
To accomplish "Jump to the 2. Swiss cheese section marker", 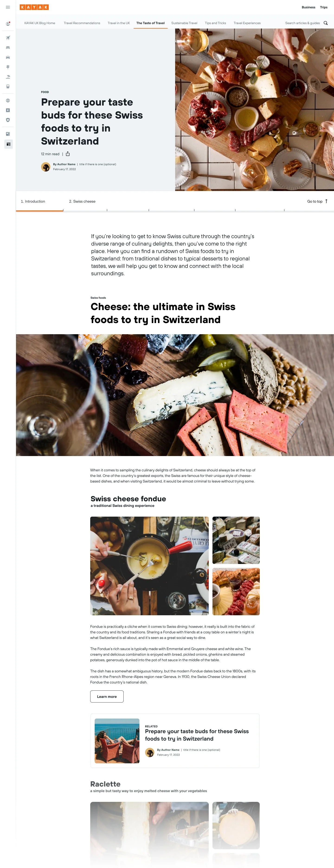I will click(82, 201).
